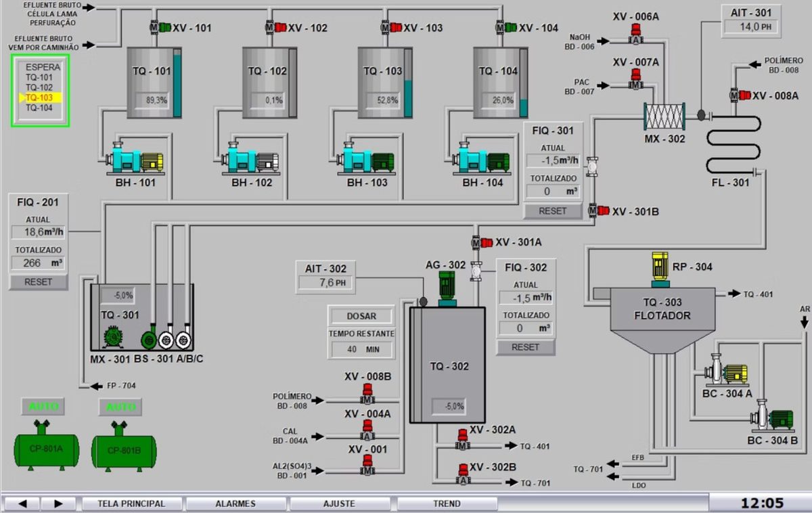This screenshot has height=513, width=812.
Task: Open TELA PRINCIPAL screen
Action: tap(131, 504)
